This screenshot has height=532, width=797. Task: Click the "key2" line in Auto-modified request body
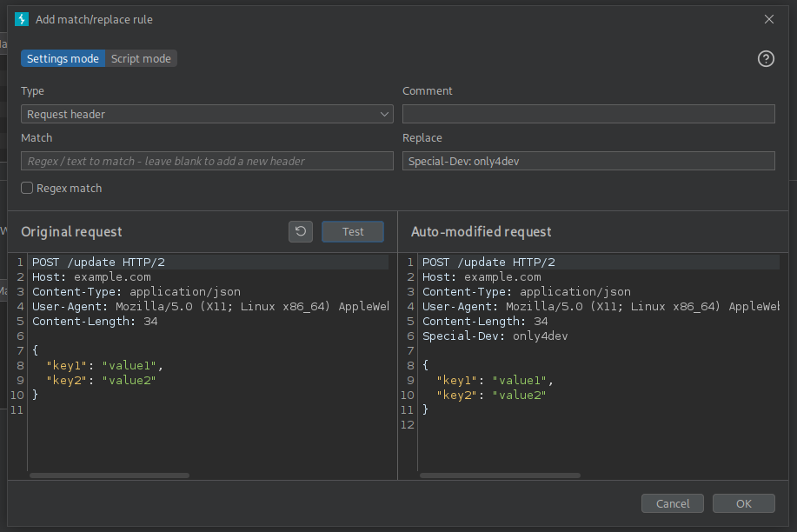point(491,396)
